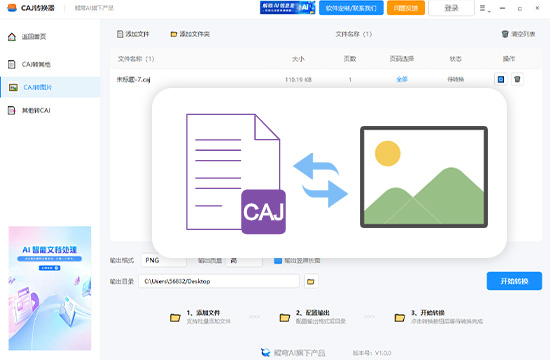550x360 pixels.
Task: Click the orange 问题反馈 feedback button
Action: point(406,8)
